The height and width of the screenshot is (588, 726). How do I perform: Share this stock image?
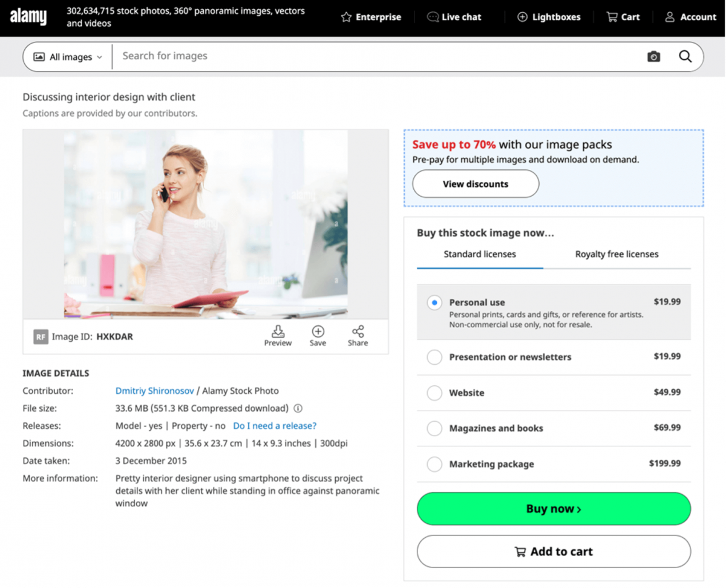(358, 335)
